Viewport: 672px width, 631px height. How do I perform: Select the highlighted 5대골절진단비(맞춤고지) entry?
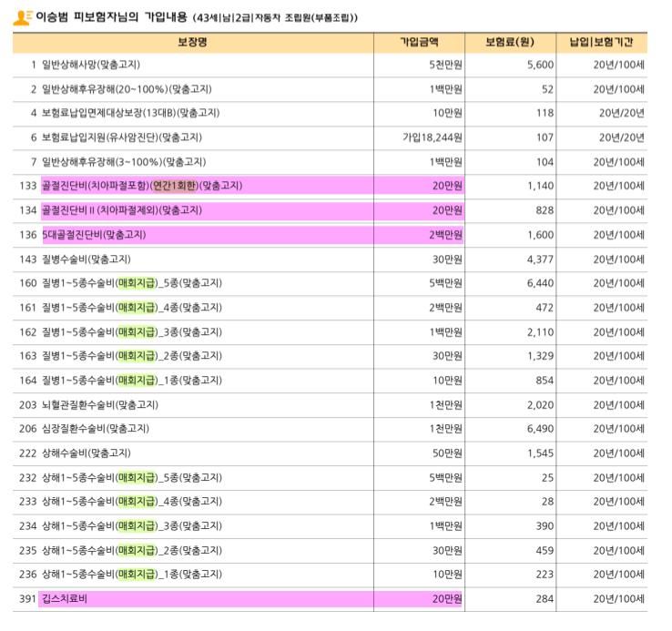[x=94, y=235]
